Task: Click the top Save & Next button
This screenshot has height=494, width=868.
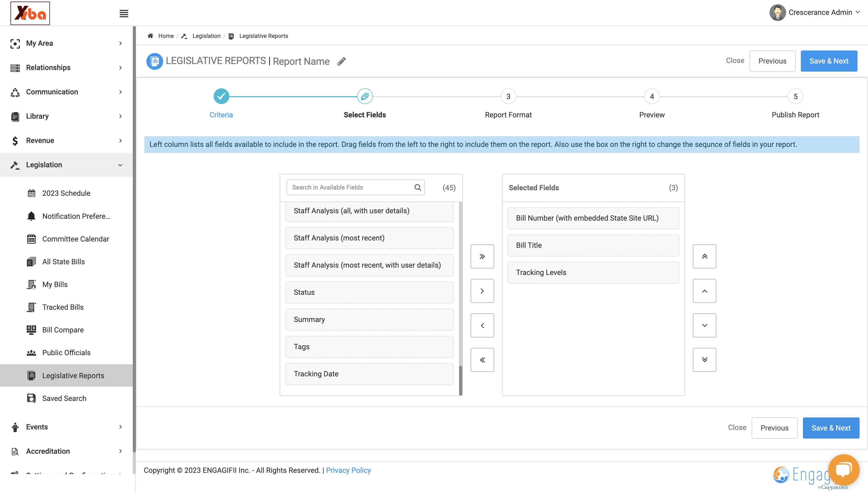Action: [829, 61]
